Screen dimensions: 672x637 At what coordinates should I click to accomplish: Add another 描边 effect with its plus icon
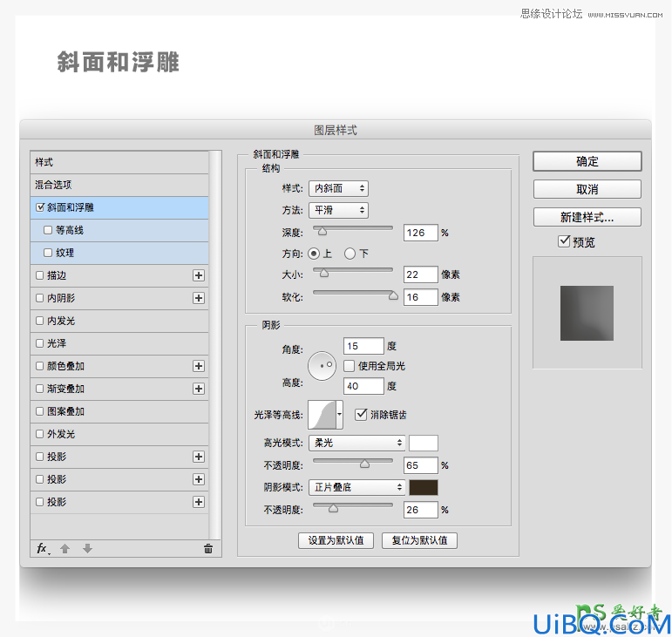click(x=199, y=275)
